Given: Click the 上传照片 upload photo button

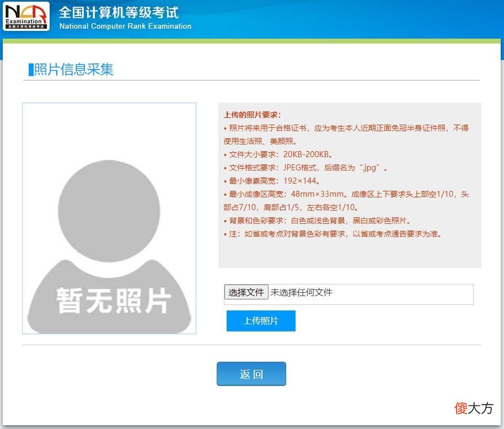Looking at the screenshot, I should 261,321.
